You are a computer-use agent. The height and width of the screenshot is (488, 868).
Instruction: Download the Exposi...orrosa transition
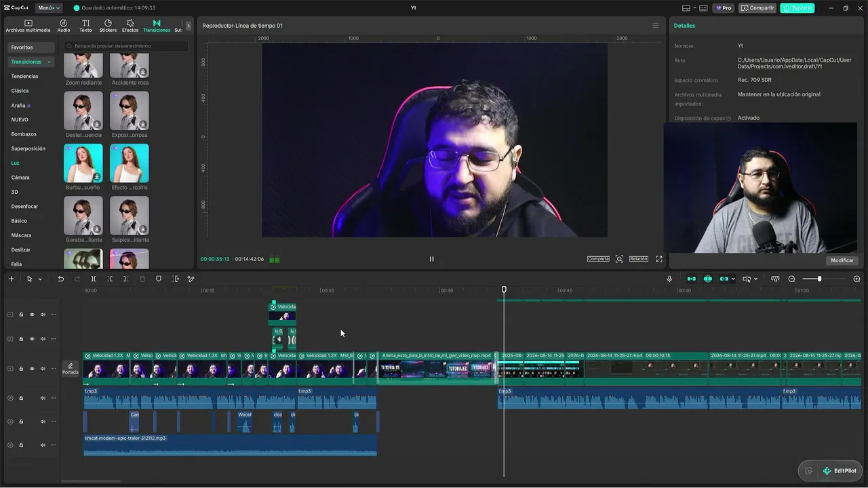pyautogui.click(x=143, y=124)
